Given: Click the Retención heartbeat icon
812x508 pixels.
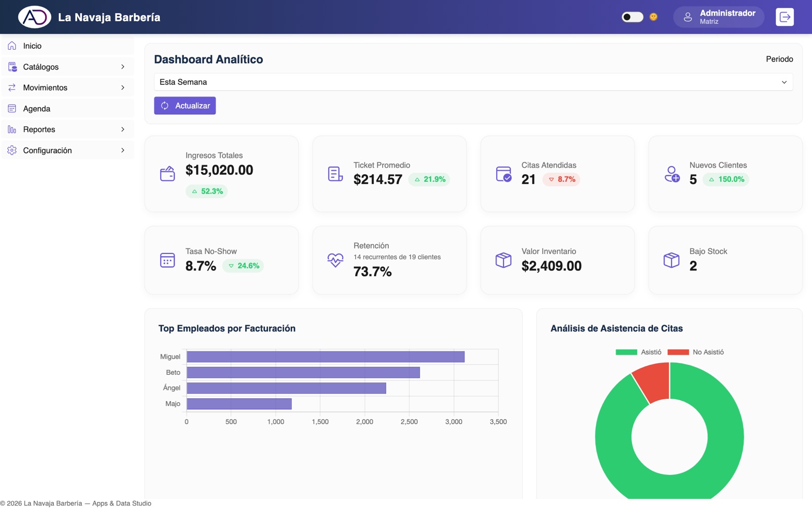Looking at the screenshot, I should (335, 260).
